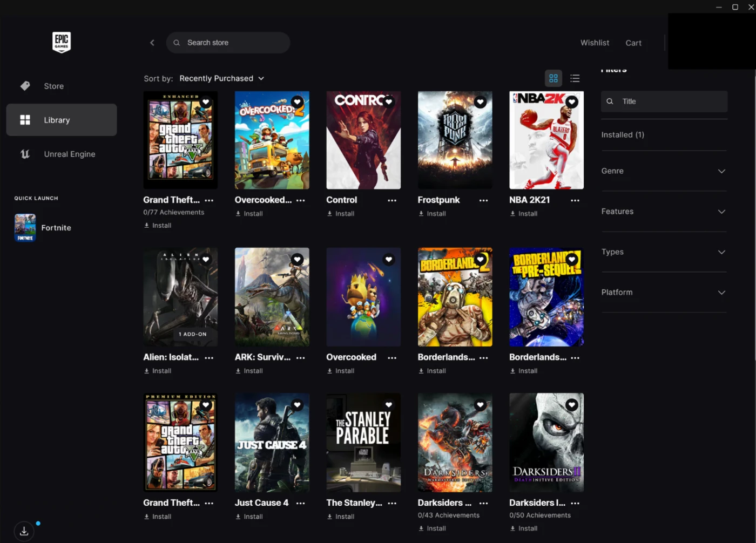This screenshot has height=543, width=756.
Task: Toggle favorite heart on Alien: Isolation cover
Action: click(x=206, y=259)
